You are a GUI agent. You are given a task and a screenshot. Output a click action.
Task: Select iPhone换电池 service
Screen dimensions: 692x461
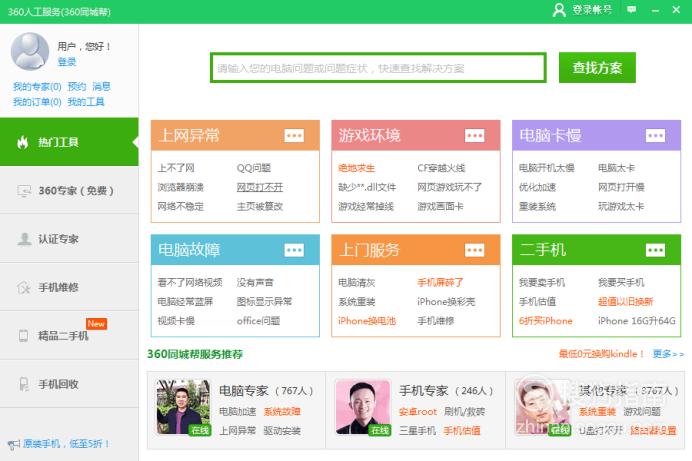[367, 321]
